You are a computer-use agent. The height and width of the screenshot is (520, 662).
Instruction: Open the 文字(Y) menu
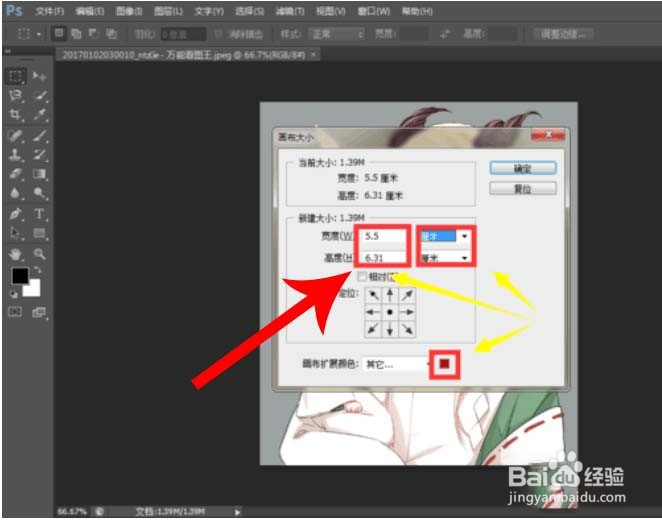pos(209,11)
